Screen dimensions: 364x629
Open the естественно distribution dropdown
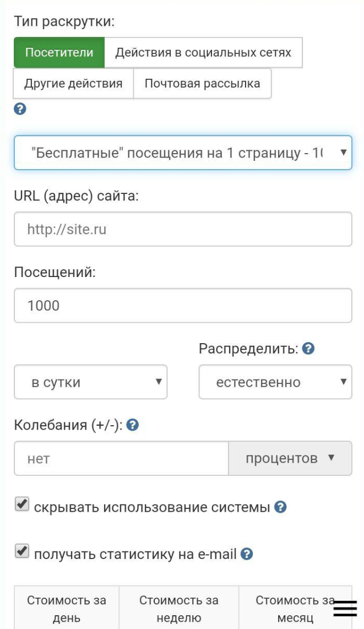(x=275, y=382)
